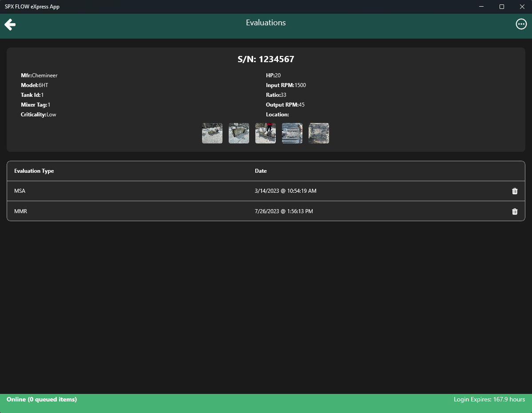Click the S/N: 1234567 heading
The width and height of the screenshot is (532, 413).
[x=266, y=60]
